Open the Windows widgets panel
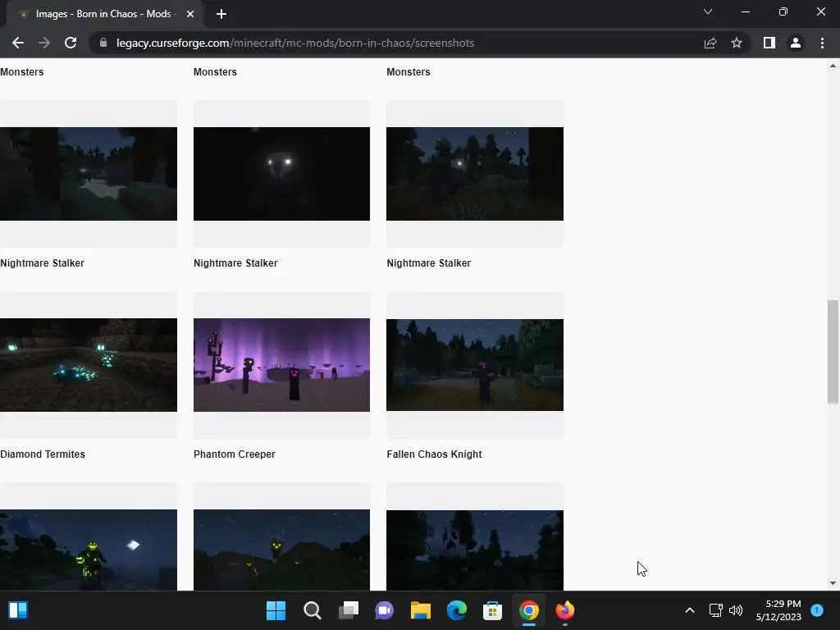 click(18, 610)
